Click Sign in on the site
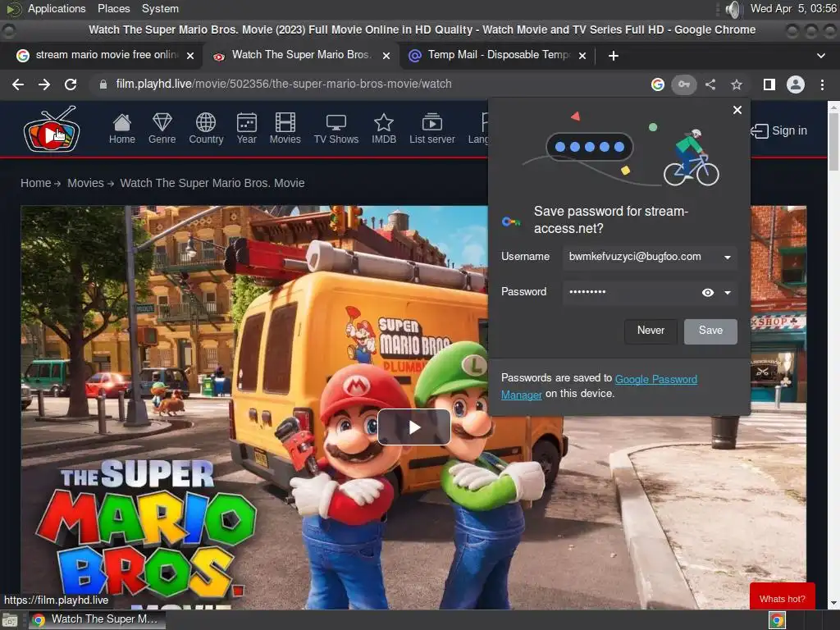Screen dimensions: 840x630 (x=779, y=130)
